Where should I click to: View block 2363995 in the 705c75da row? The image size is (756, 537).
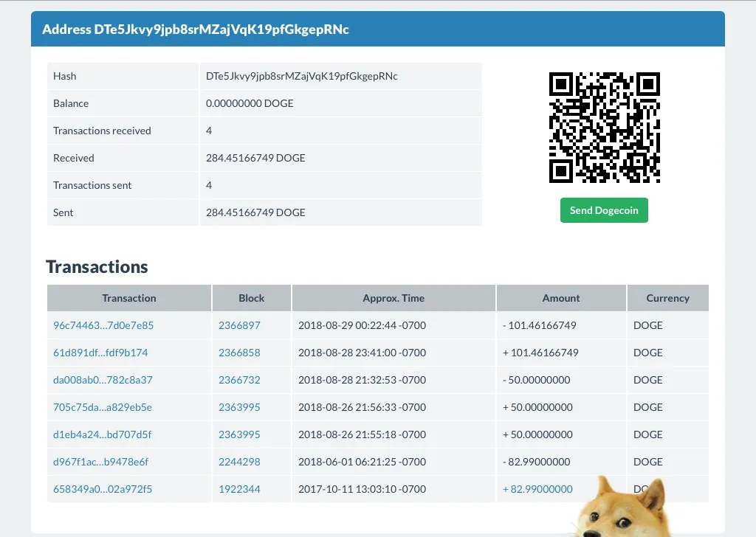point(239,407)
